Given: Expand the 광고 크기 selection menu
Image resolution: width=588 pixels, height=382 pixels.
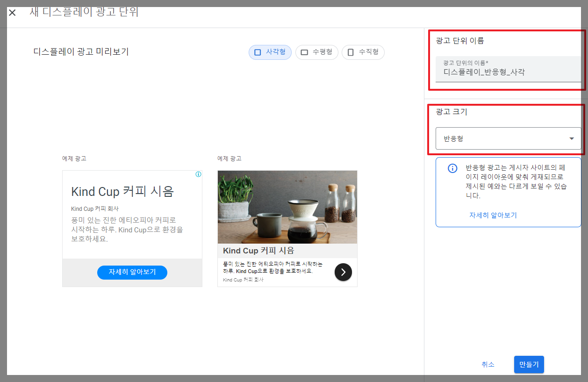Looking at the screenshot, I should [508, 138].
